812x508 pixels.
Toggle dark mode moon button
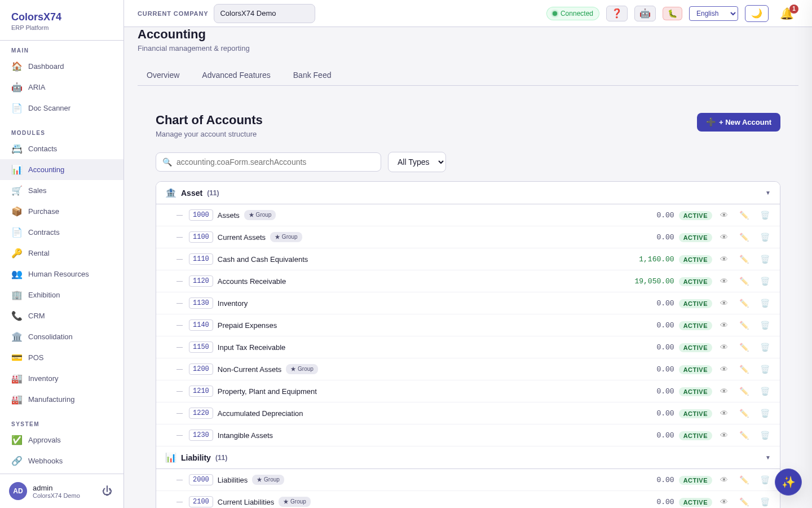click(x=757, y=14)
